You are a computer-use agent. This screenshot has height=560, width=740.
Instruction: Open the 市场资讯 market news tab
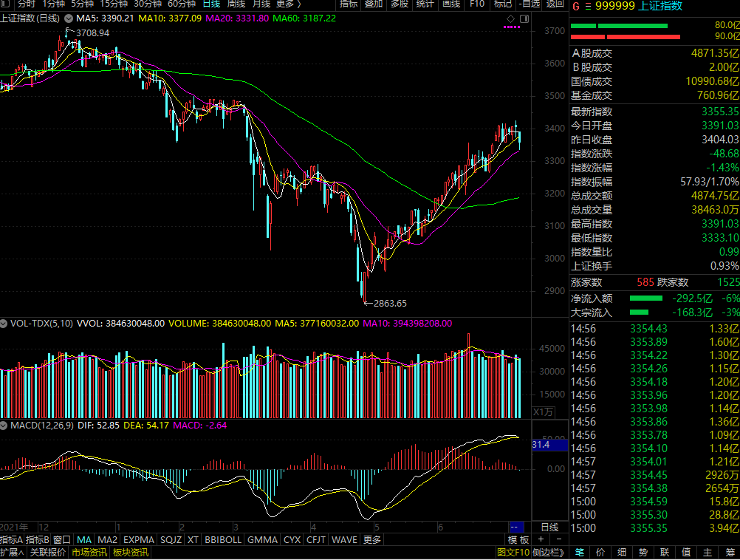89,553
